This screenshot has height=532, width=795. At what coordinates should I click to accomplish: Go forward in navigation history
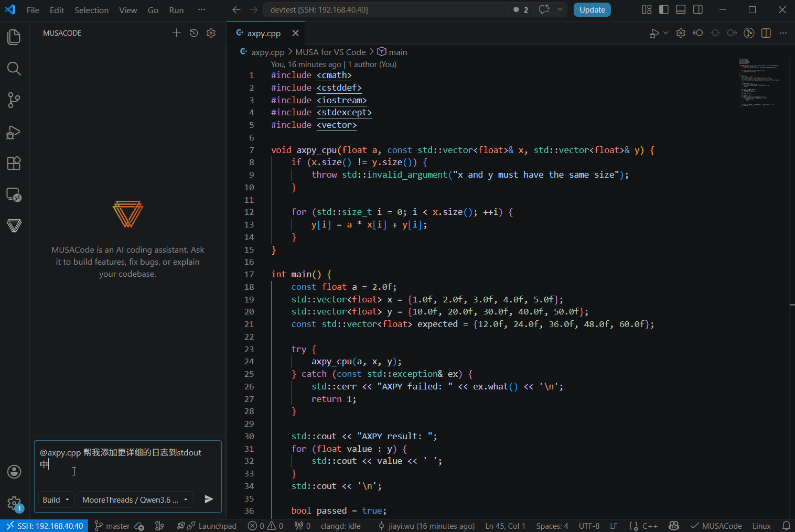pos(254,10)
